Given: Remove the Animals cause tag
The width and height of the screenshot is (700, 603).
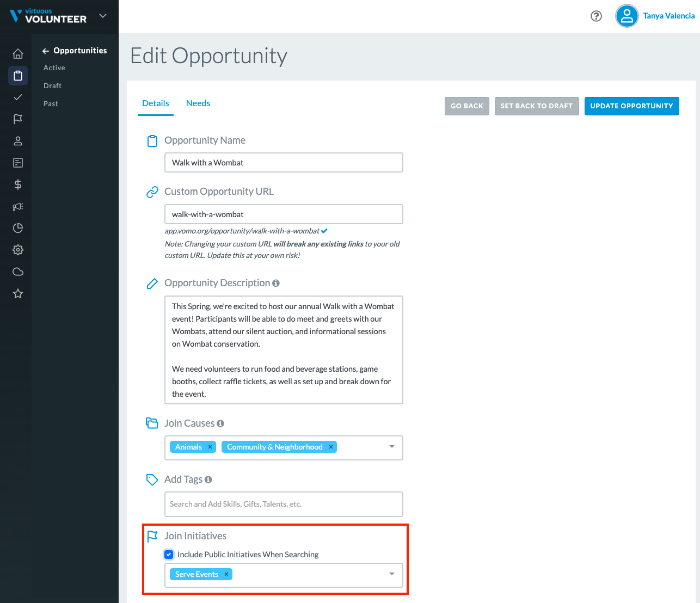Looking at the screenshot, I should pyautogui.click(x=210, y=447).
